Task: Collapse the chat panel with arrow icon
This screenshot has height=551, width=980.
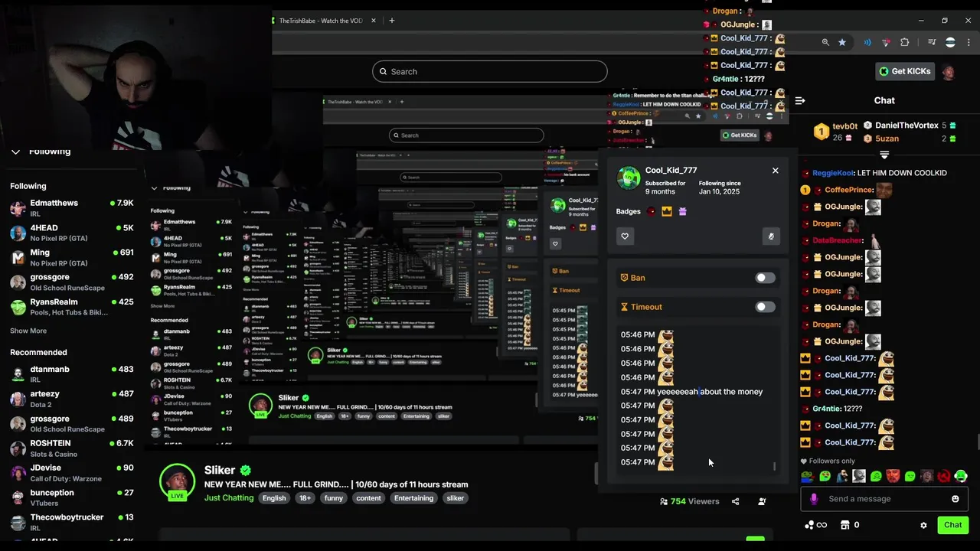Action: coord(800,100)
